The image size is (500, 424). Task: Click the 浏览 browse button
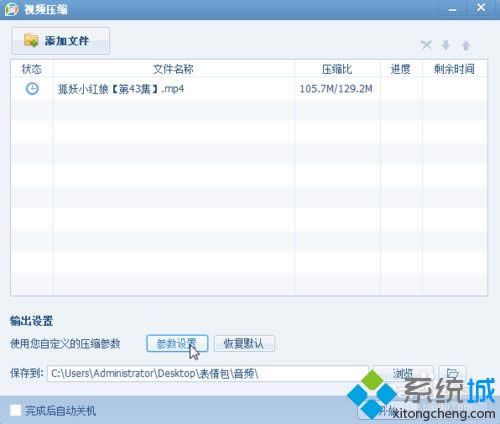tap(403, 373)
